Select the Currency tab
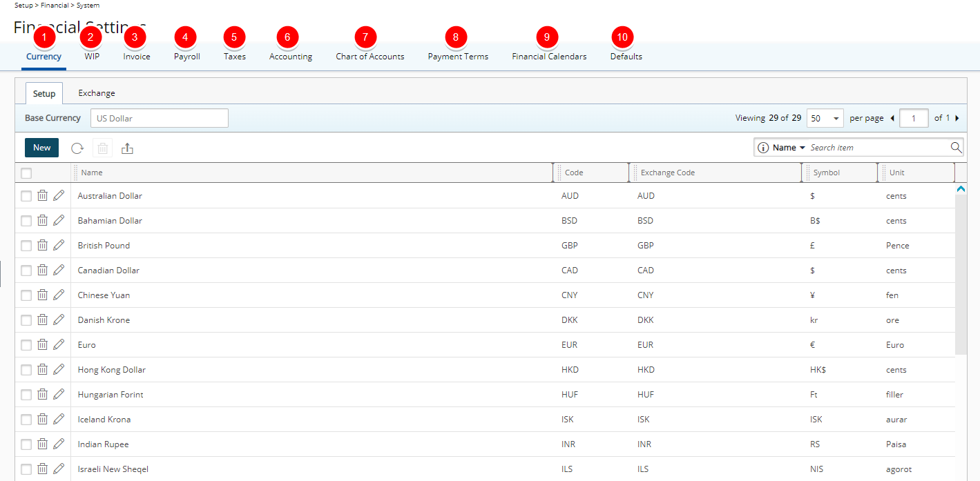Image resolution: width=980 pixels, height=481 pixels. tap(44, 57)
